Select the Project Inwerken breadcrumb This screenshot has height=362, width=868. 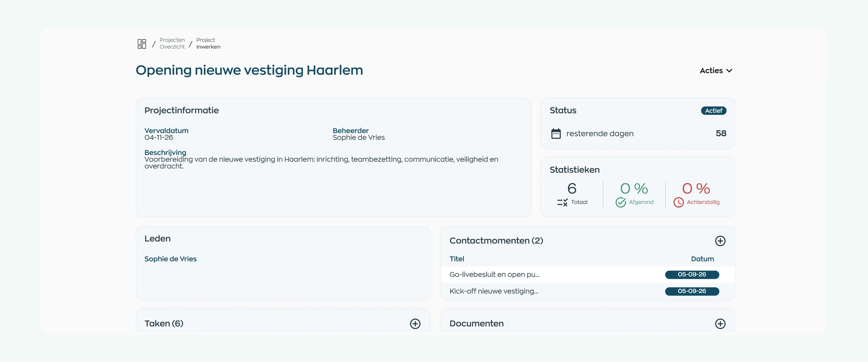pyautogui.click(x=208, y=43)
